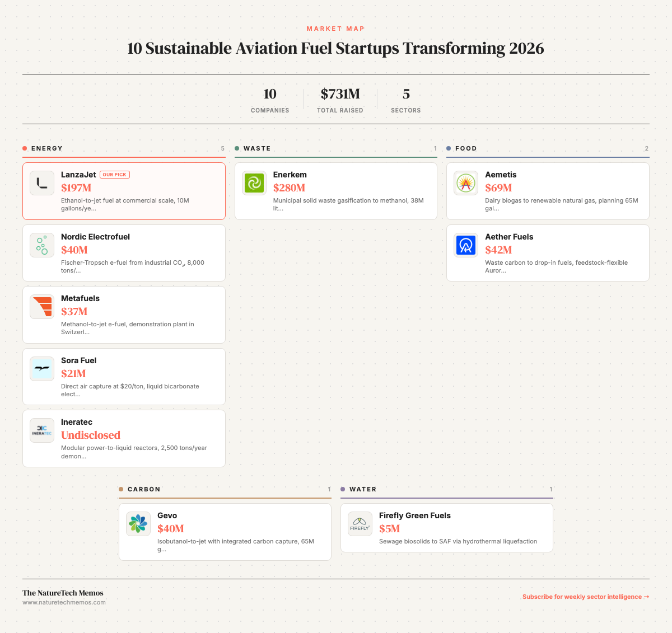Click the $21M funding amount

73,374
